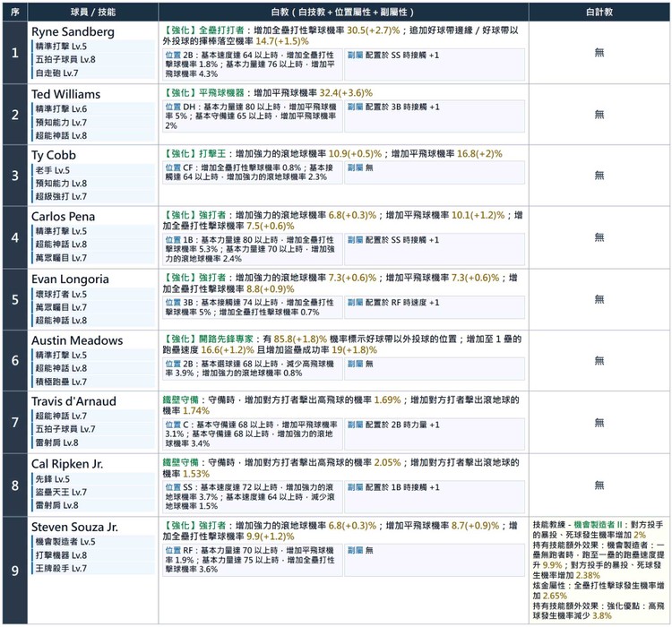Click the 白計教 column header

(x=599, y=12)
